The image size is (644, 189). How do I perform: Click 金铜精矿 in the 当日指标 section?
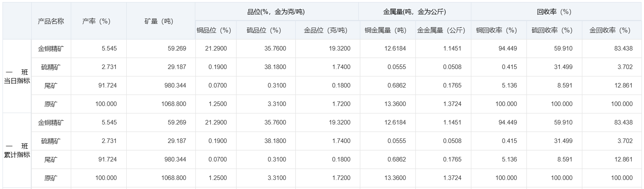pos(51,48)
